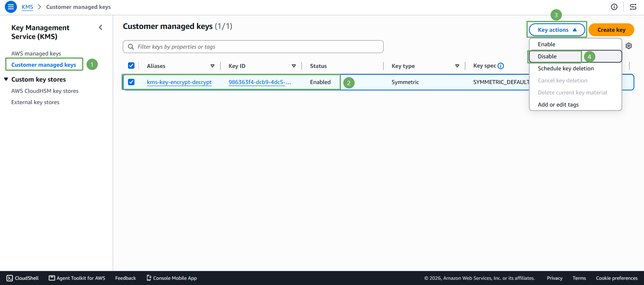644x285 pixels.
Task: Open Console Mobile App link
Action: [x=171, y=278]
